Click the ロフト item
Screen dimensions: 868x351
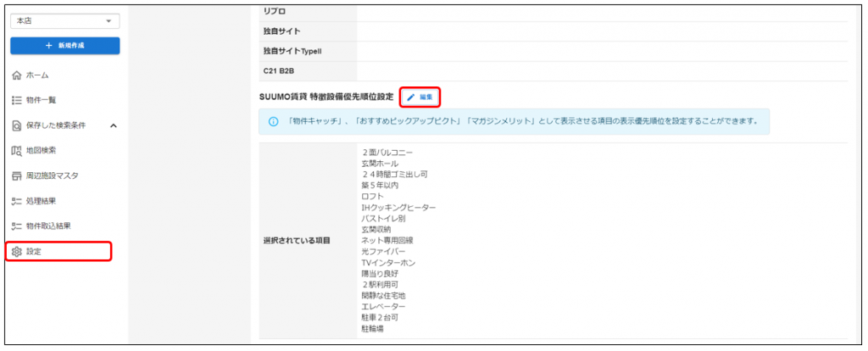371,197
